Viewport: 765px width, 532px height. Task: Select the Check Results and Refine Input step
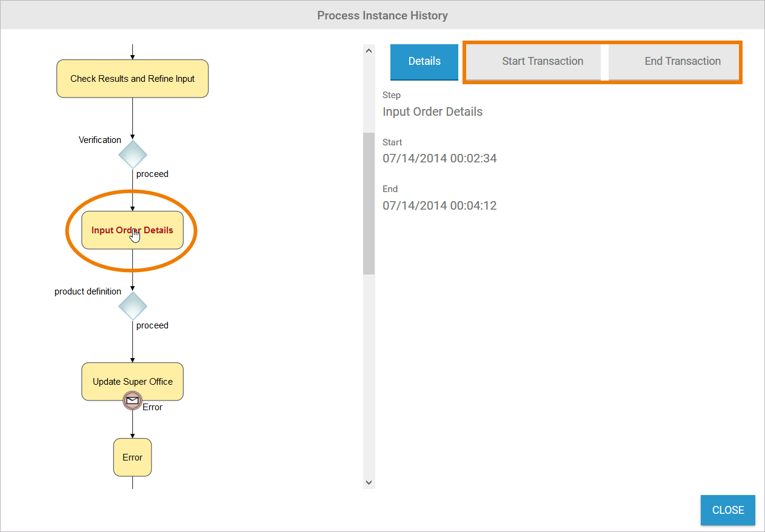(x=132, y=79)
